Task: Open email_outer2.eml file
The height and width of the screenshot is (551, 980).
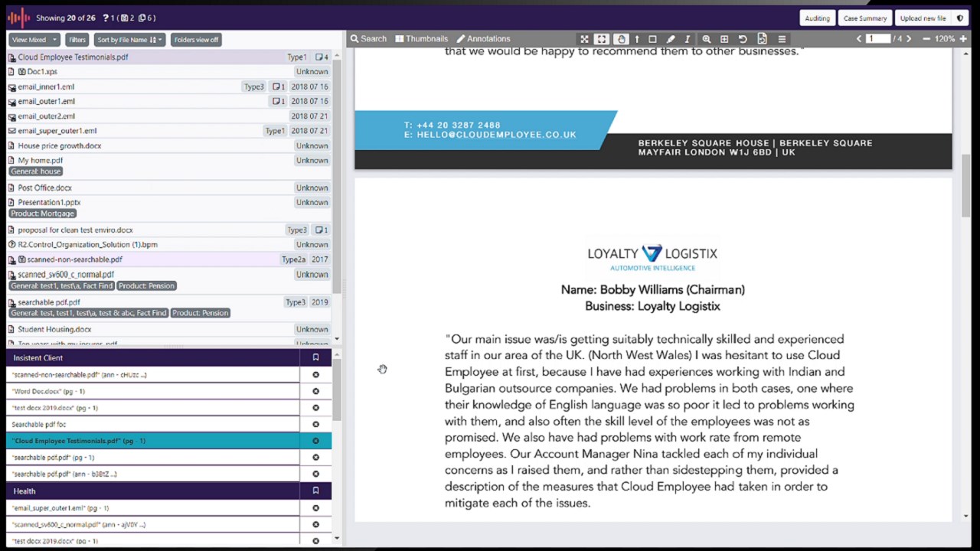Action: click(x=168, y=116)
